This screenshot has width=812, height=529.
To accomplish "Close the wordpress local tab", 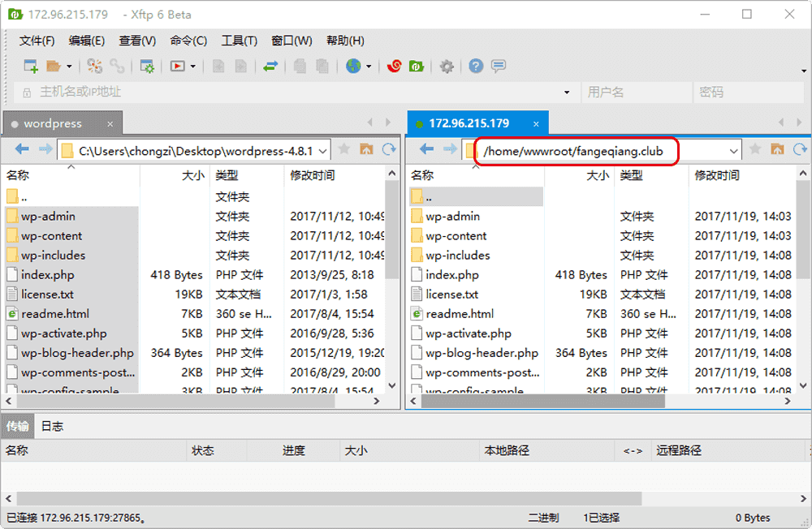I will coord(110,124).
